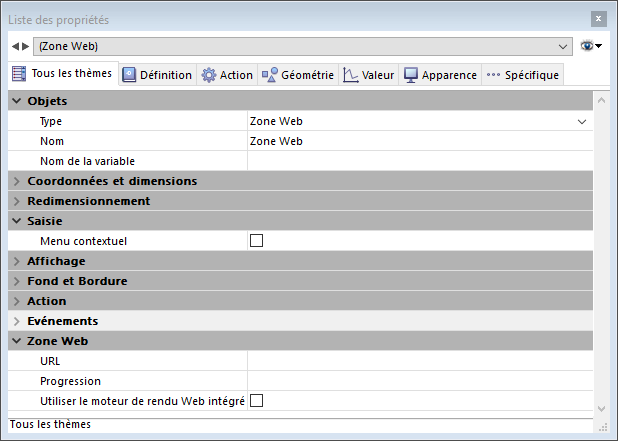
Task: Enable the Menu contextuel checkbox
Action: tap(256, 241)
